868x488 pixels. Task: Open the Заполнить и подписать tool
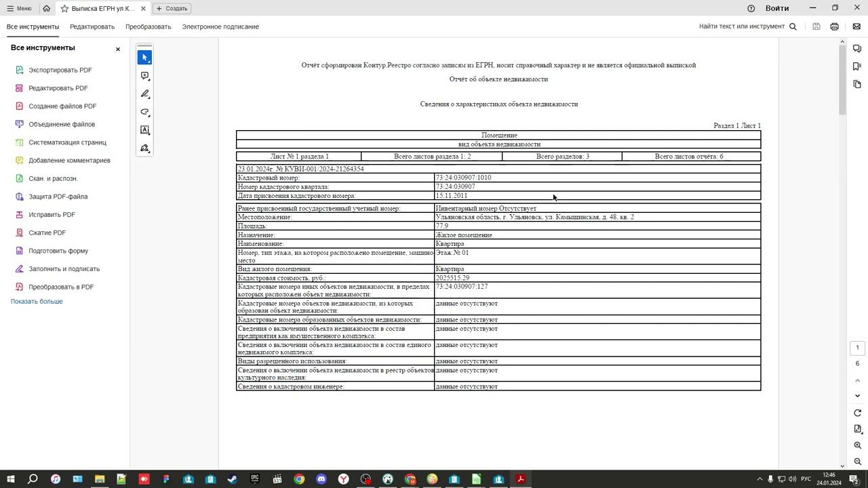point(64,269)
